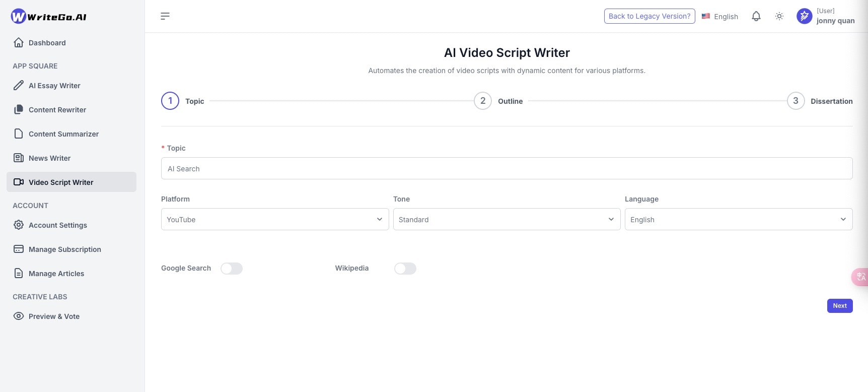Select Content Summarizer from sidebar
Image resolution: width=868 pixels, height=392 pixels.
[x=71, y=134]
